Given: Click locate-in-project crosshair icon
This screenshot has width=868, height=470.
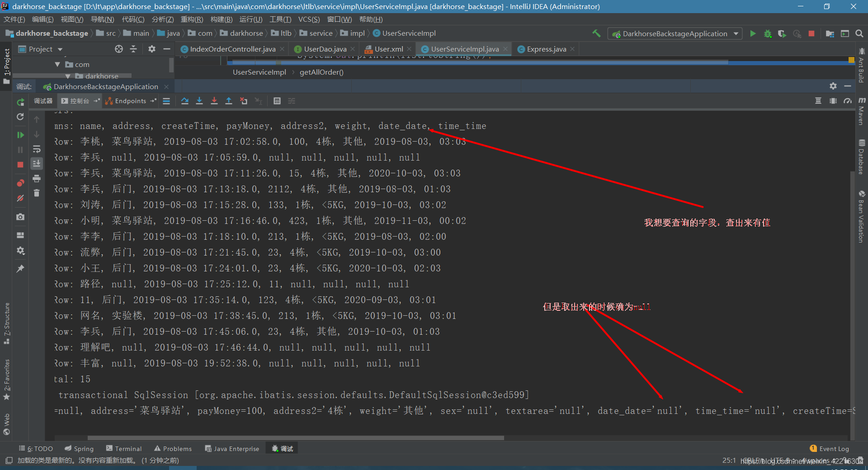Looking at the screenshot, I should point(119,49).
